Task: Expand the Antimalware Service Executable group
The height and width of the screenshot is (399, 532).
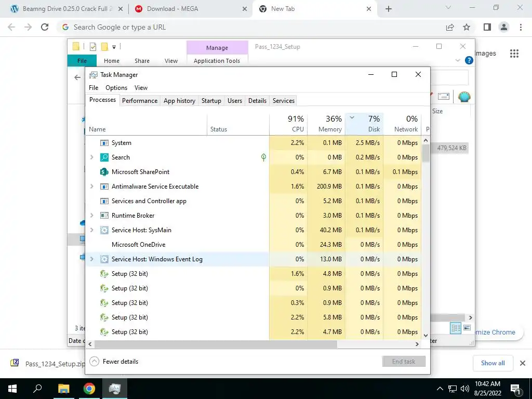Action: 91,187
